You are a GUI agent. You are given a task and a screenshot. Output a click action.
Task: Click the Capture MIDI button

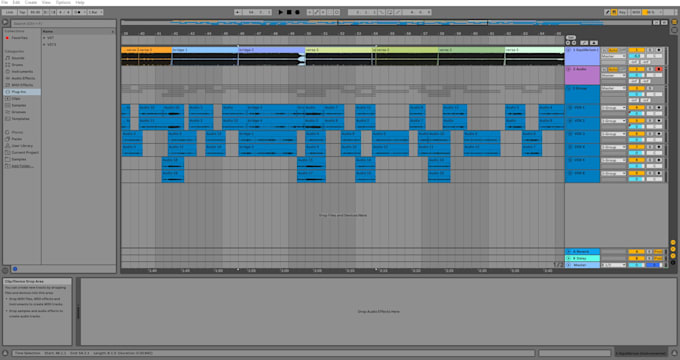pos(330,12)
